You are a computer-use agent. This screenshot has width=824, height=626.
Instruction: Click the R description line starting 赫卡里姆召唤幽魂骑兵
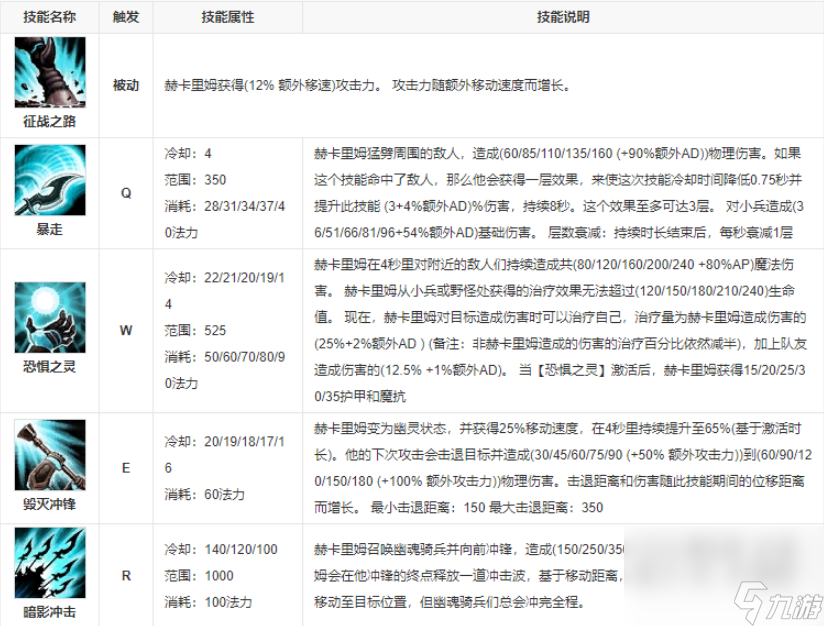point(469,549)
